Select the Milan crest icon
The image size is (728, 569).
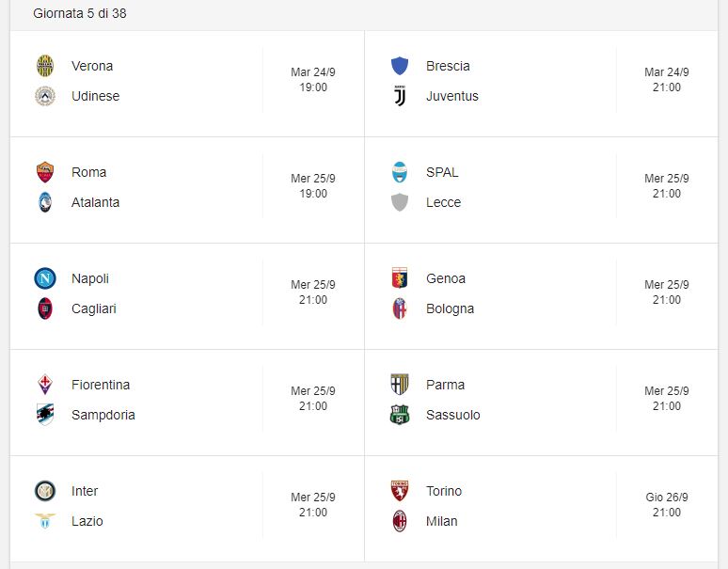point(400,521)
